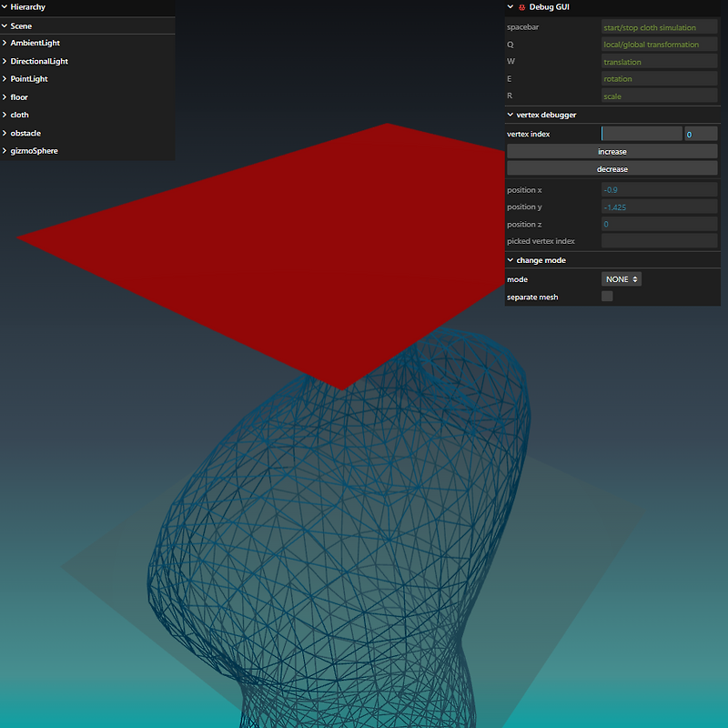728x728 pixels.
Task: Expand the cloth node in hierarchy
Action: pyautogui.click(x=5, y=114)
